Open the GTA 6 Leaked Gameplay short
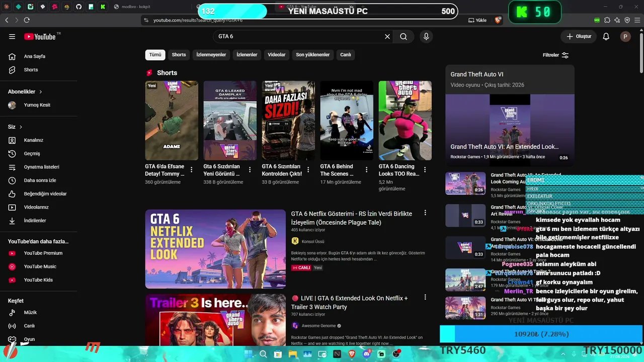 [x=230, y=121]
